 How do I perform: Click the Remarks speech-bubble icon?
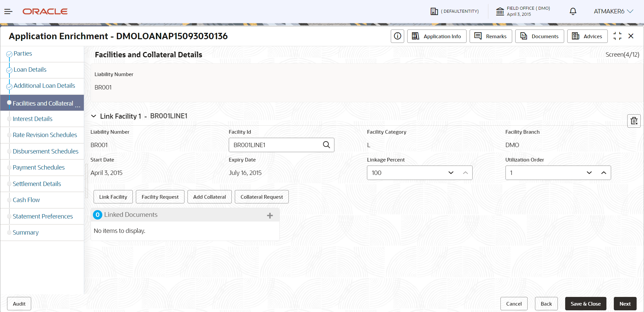[x=478, y=36]
